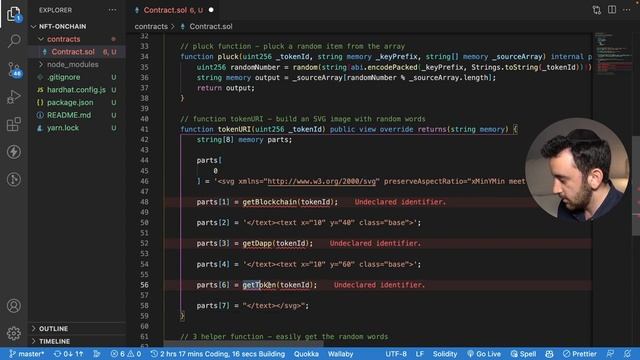Open notifications bell icon
Screen dimensions: 640x360
[x=628, y=354]
